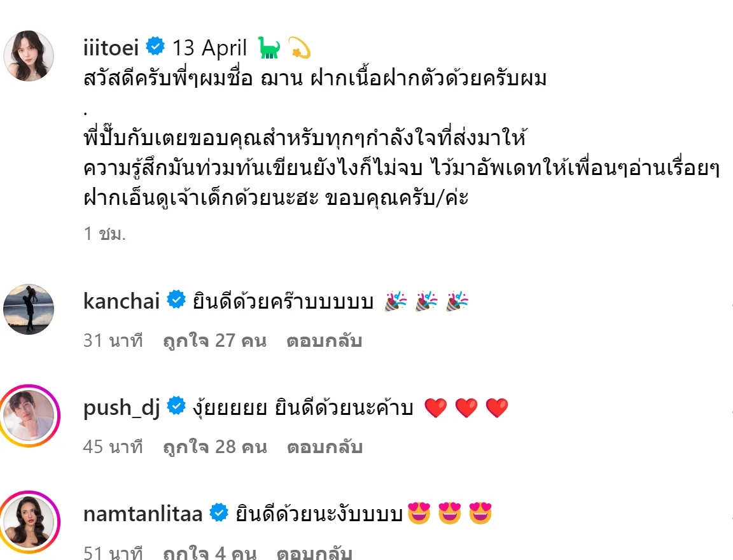This screenshot has width=733, height=560.
Task: Click the verified badge next to iiitoei
Action: [x=155, y=46]
